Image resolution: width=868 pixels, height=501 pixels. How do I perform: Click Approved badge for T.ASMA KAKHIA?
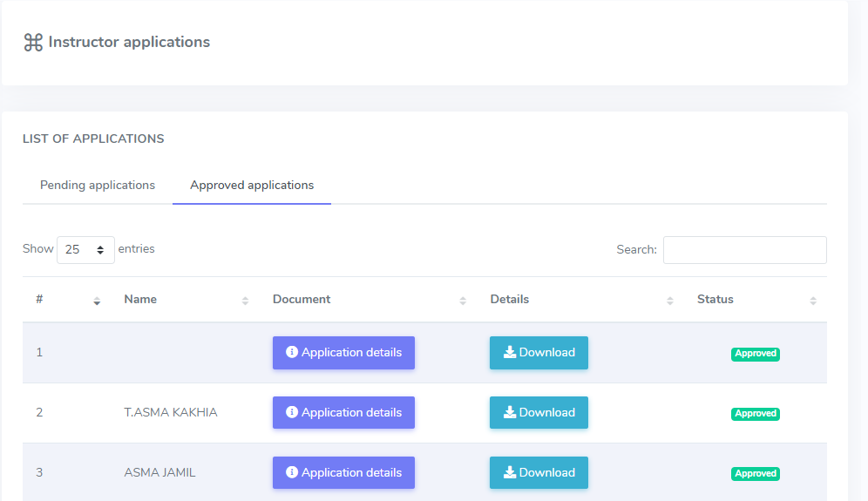[756, 414]
